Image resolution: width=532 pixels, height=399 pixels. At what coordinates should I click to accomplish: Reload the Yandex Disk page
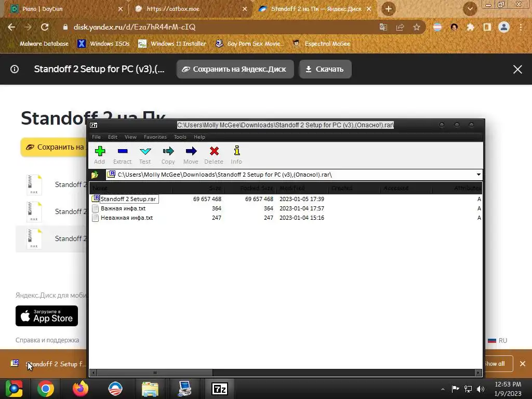45,27
